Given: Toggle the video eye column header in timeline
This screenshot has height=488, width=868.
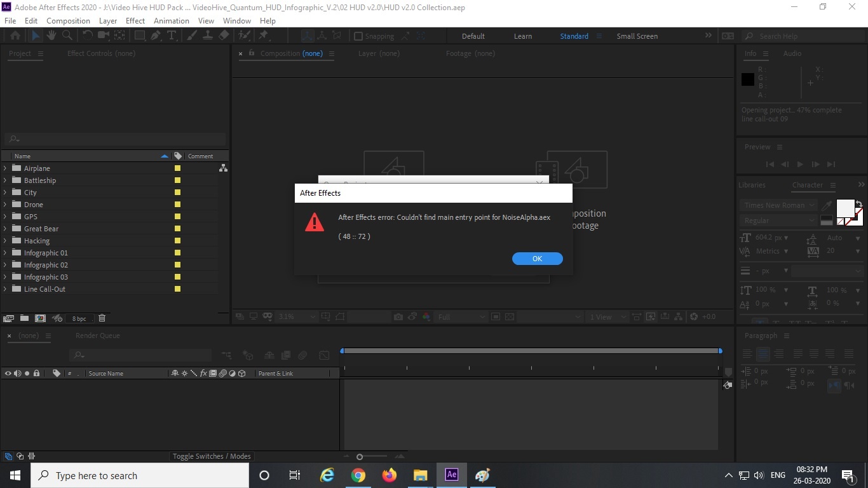Looking at the screenshot, I should 8,373.
